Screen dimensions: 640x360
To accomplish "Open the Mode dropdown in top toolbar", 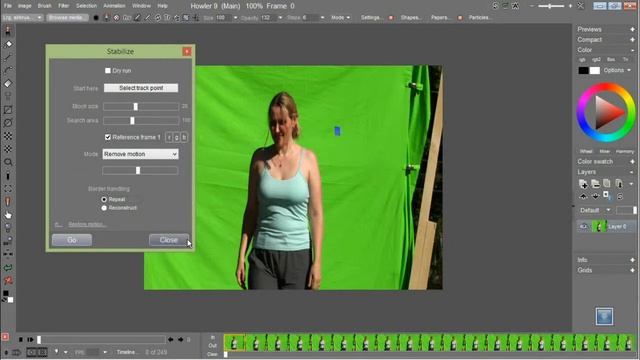I will 340,18.
